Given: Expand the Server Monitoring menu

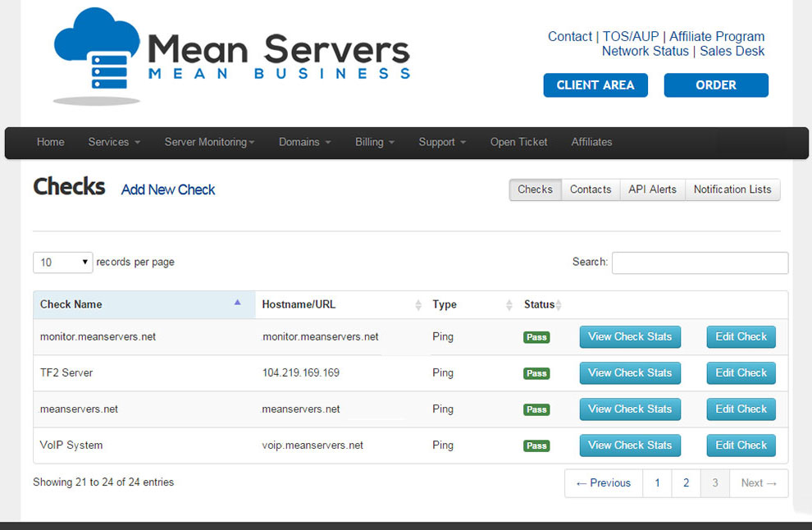Looking at the screenshot, I should (x=209, y=142).
